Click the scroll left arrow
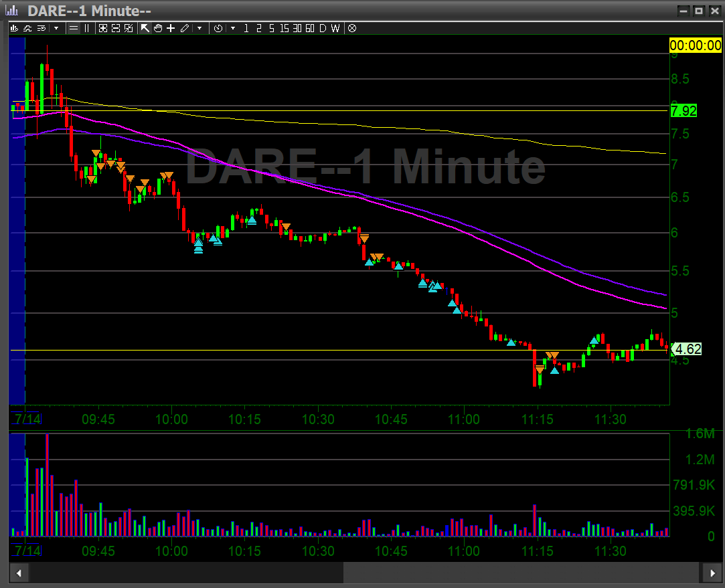 tap(19, 573)
